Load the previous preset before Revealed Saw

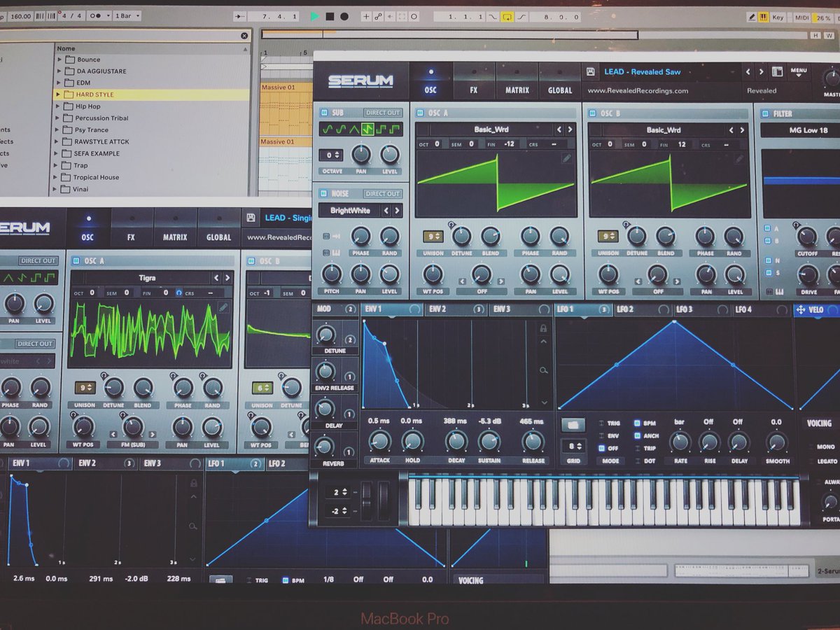point(748,71)
